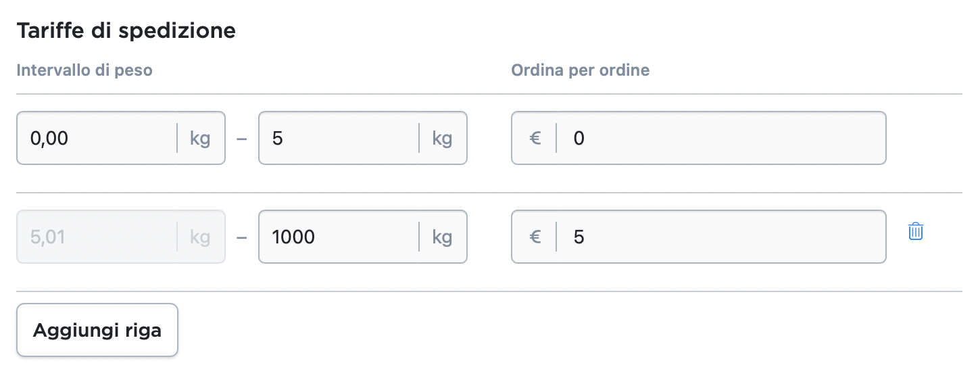The width and height of the screenshot is (980, 380).
Task: Click the Aggiungi riga button
Action: 97,330
